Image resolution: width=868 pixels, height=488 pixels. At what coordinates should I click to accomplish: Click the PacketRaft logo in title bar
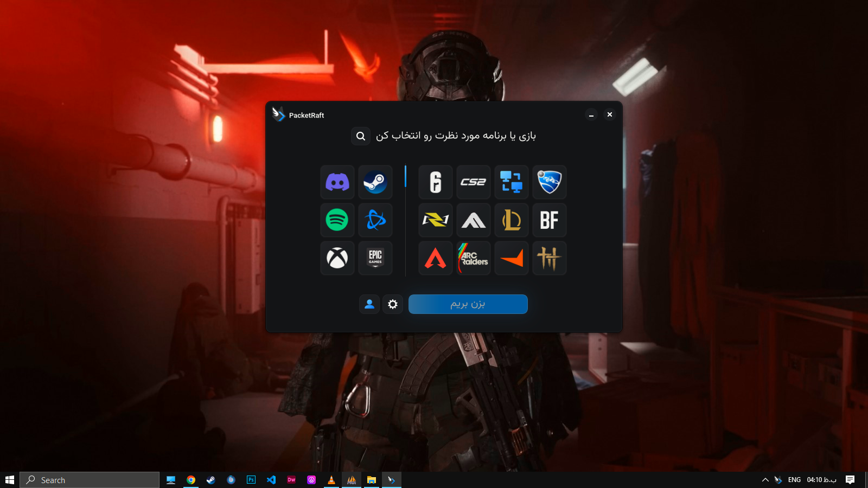click(278, 114)
